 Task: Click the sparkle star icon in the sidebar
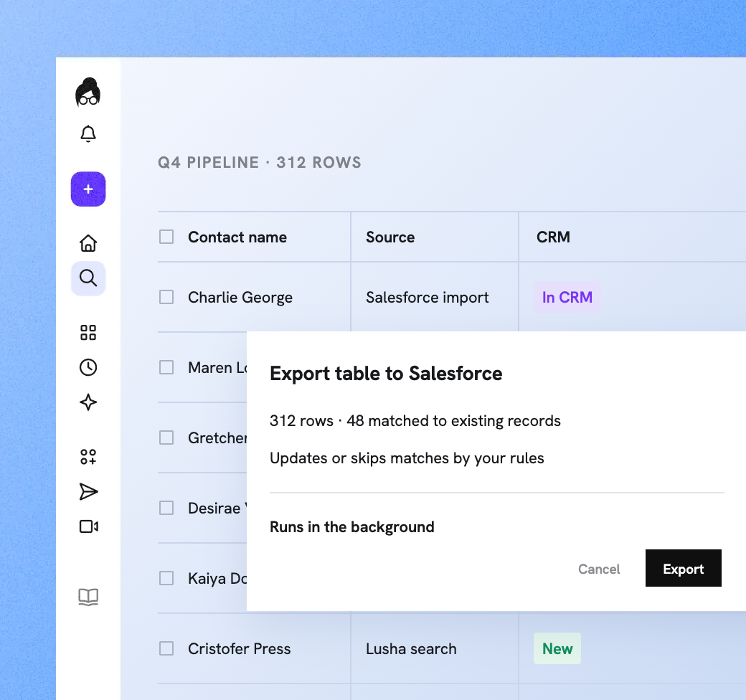88,402
